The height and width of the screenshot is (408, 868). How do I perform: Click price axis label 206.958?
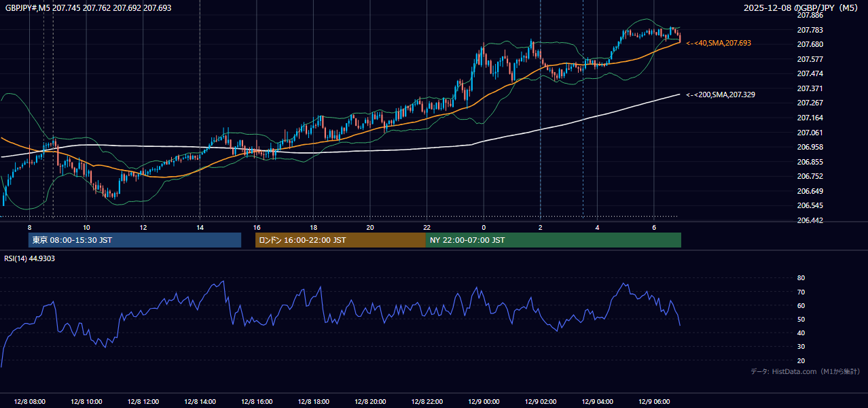[810, 147]
